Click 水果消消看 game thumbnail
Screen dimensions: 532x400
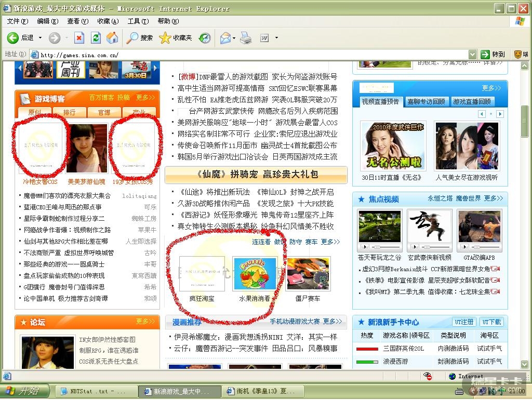click(x=255, y=274)
